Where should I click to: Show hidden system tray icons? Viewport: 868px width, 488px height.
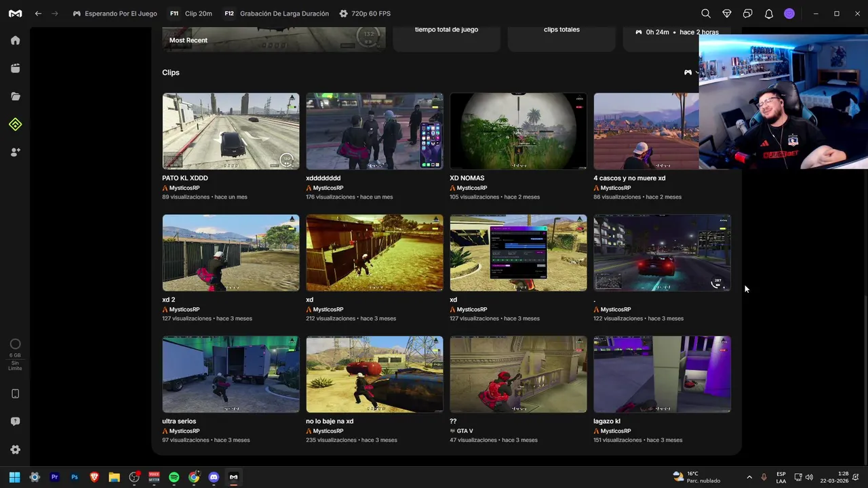[x=749, y=477]
